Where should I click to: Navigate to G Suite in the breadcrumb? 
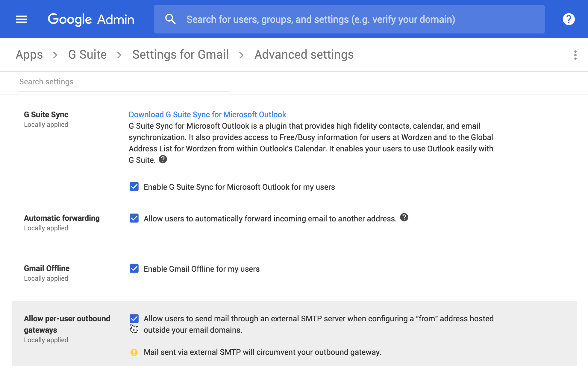(87, 55)
